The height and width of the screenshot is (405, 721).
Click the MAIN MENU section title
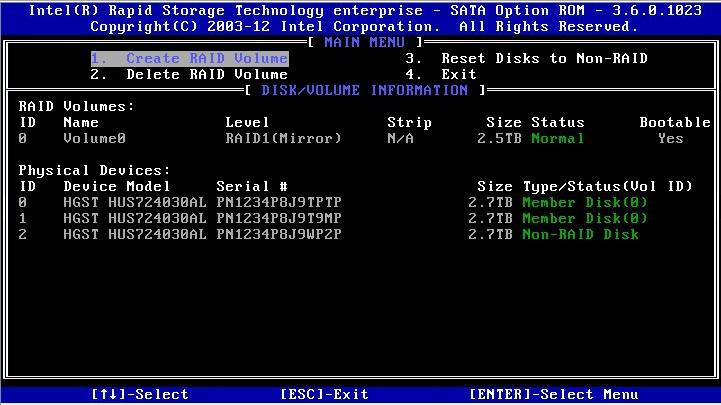365,42
